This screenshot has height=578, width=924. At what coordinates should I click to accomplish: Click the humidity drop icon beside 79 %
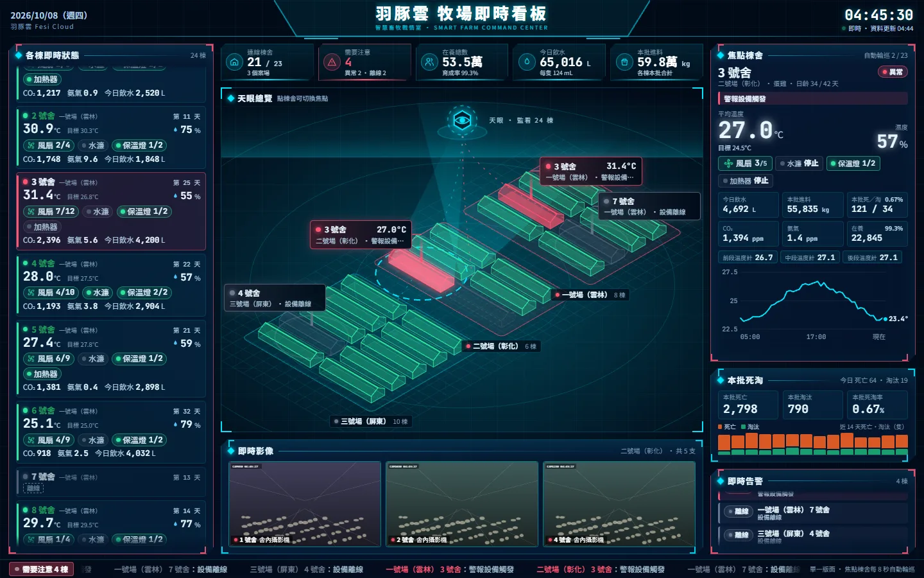click(176, 425)
